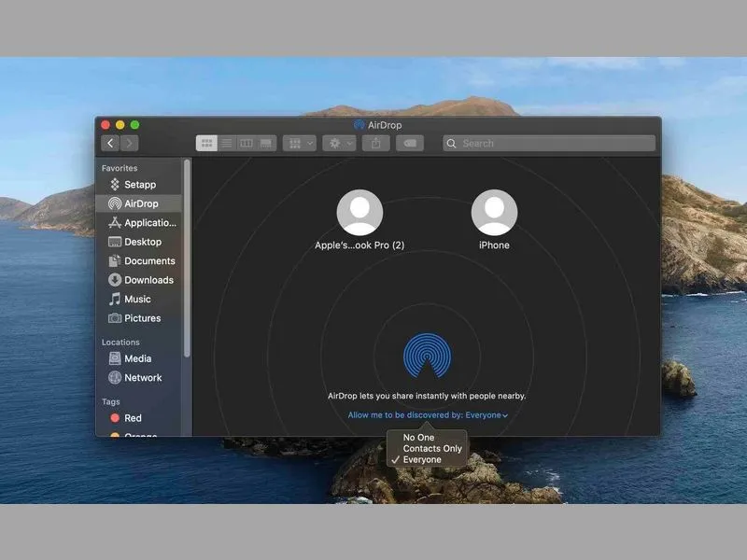Switch to icon view
The image size is (747, 560).
pyautogui.click(x=206, y=143)
